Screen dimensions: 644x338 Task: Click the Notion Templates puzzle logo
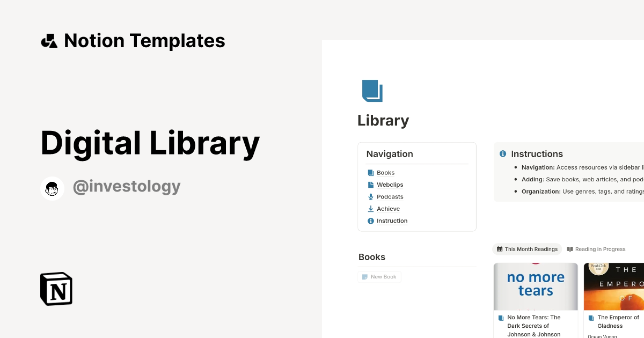pyautogui.click(x=49, y=40)
